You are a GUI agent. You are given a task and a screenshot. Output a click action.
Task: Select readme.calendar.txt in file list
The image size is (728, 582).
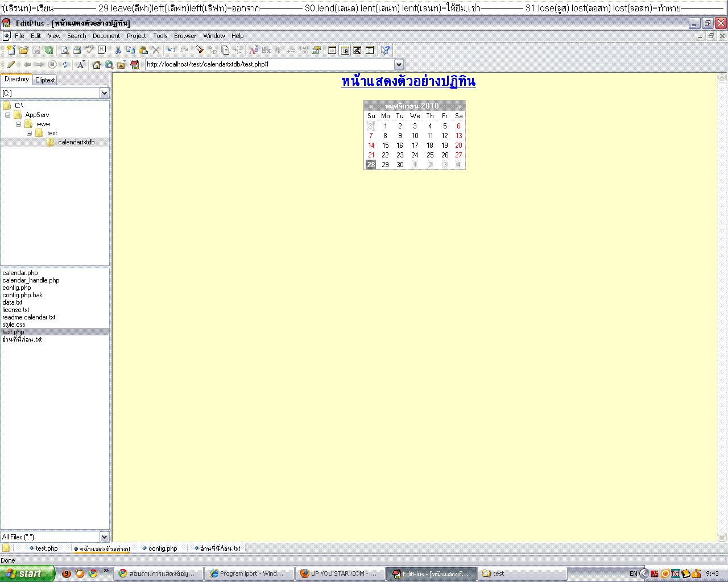[x=29, y=317]
